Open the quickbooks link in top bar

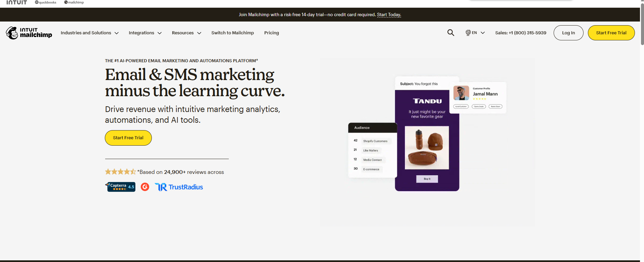(46, 2)
